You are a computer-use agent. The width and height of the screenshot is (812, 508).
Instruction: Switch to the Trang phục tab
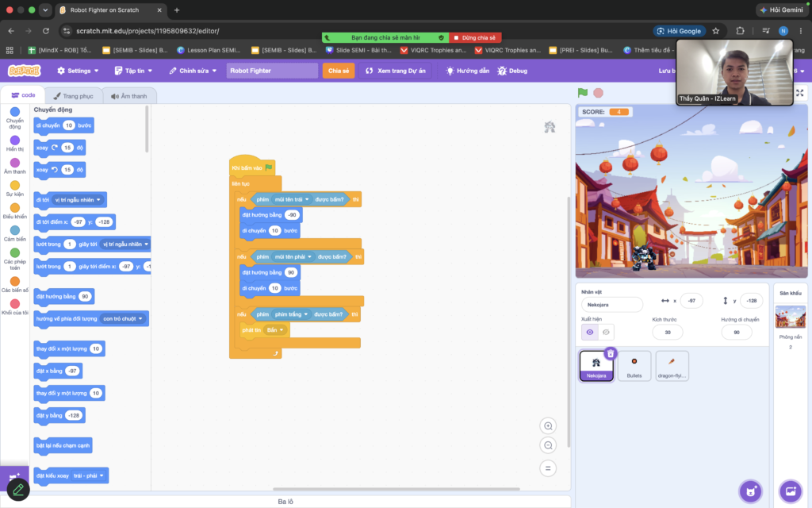pos(74,96)
